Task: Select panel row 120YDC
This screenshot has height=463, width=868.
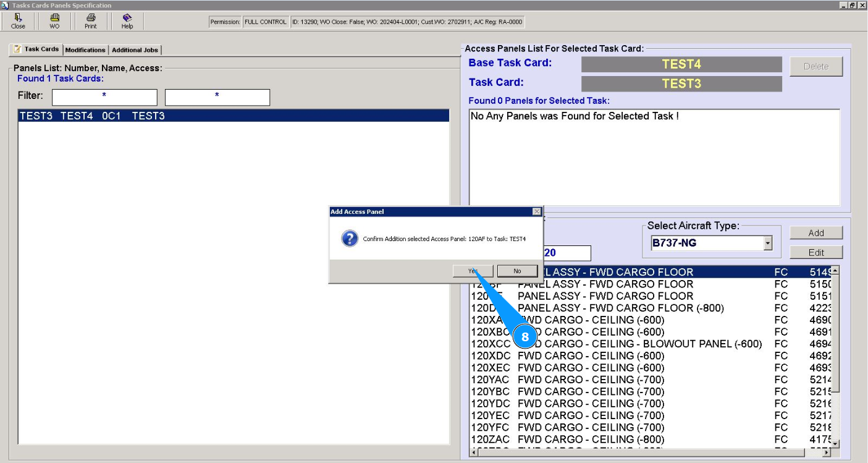Action: click(650, 403)
